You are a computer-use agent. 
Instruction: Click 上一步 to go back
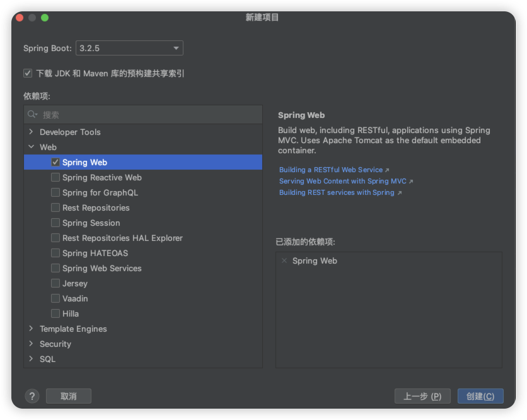[x=422, y=396]
